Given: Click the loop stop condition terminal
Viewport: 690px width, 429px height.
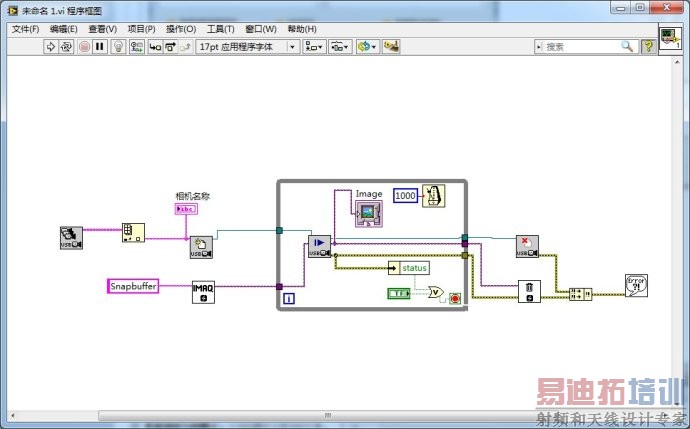Looking at the screenshot, I should tap(455, 299).
